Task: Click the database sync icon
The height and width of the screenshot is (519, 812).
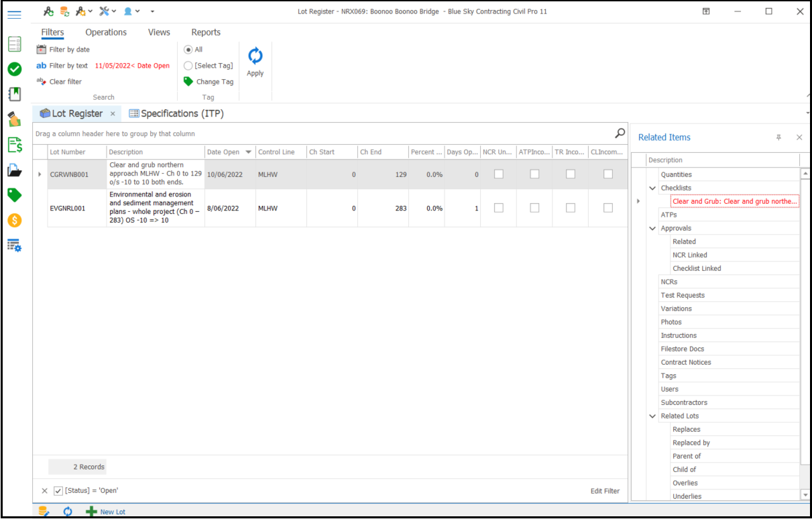Action: 65,11
